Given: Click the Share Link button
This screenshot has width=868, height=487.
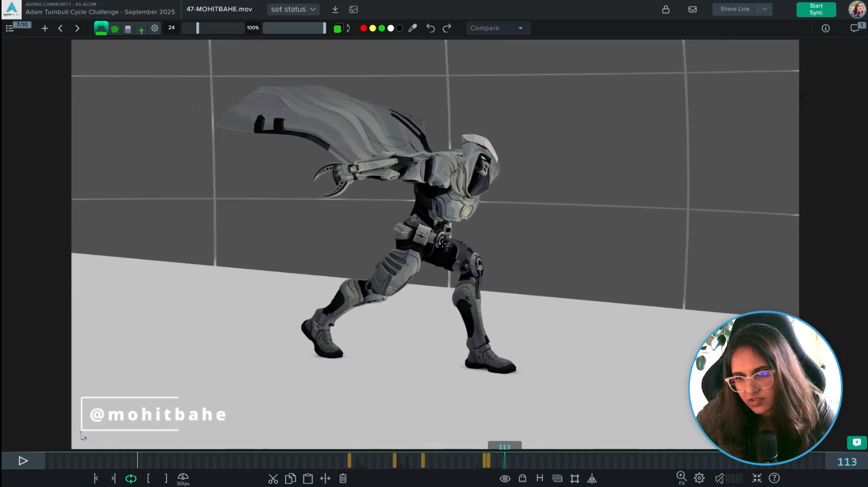Looking at the screenshot, I should [x=735, y=9].
